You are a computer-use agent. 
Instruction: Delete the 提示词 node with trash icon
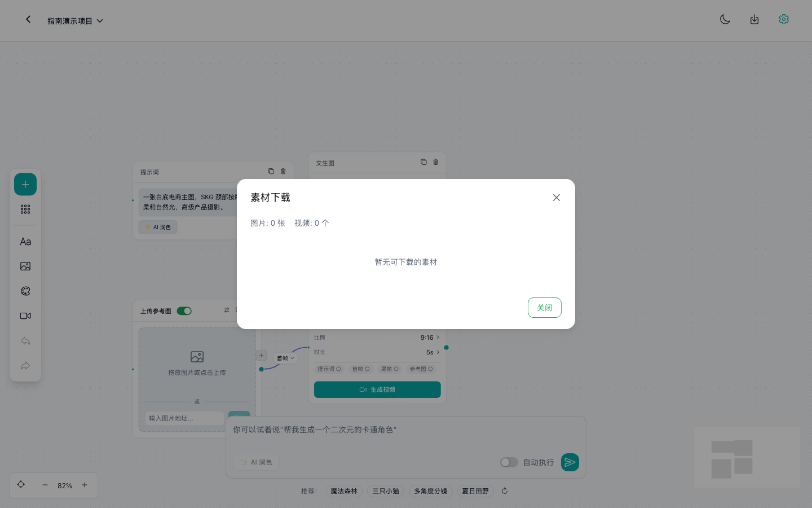click(x=283, y=171)
